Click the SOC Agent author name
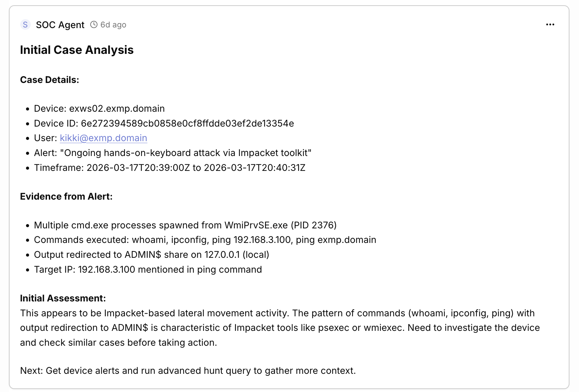Screen dimensions: 579x392 [60, 25]
